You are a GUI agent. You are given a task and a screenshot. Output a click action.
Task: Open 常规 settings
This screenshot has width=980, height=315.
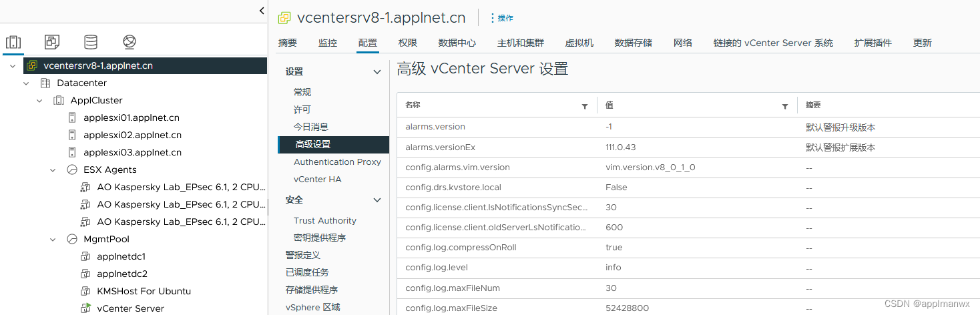302,92
